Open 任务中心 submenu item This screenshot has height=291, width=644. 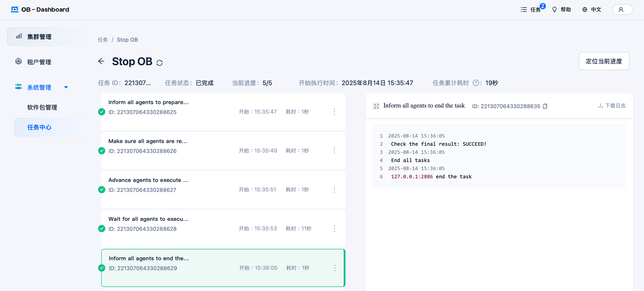[51, 127]
